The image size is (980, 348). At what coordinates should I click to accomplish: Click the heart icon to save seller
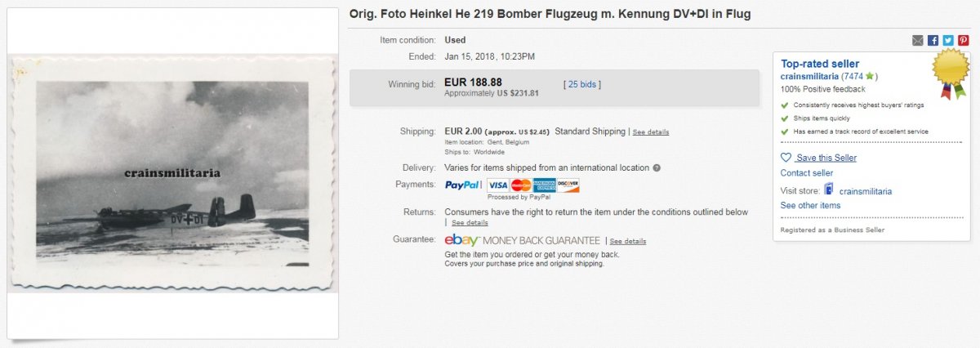click(786, 158)
